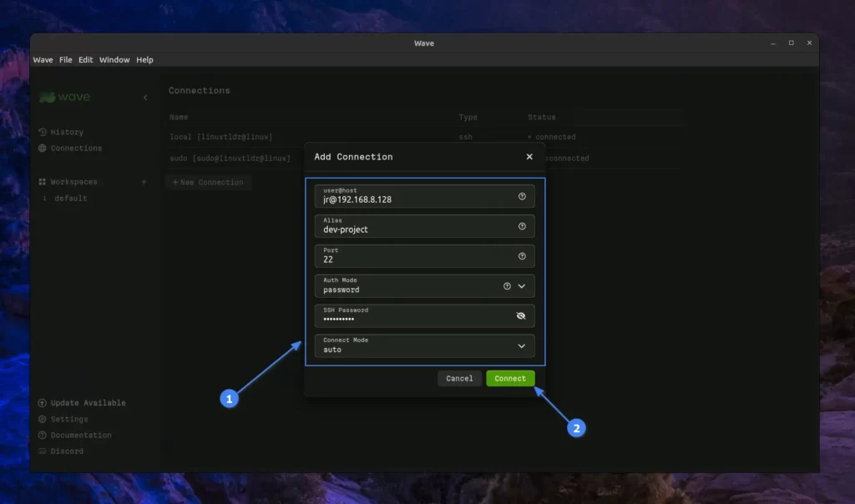This screenshot has width=855, height=504.
Task: Click into the Alias dev-project field
Action: 409,227
